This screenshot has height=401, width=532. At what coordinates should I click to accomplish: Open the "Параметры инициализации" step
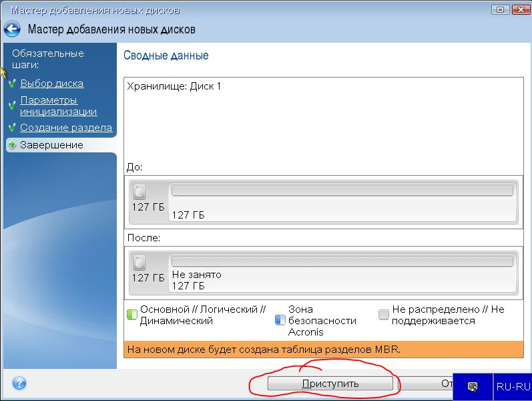point(58,106)
